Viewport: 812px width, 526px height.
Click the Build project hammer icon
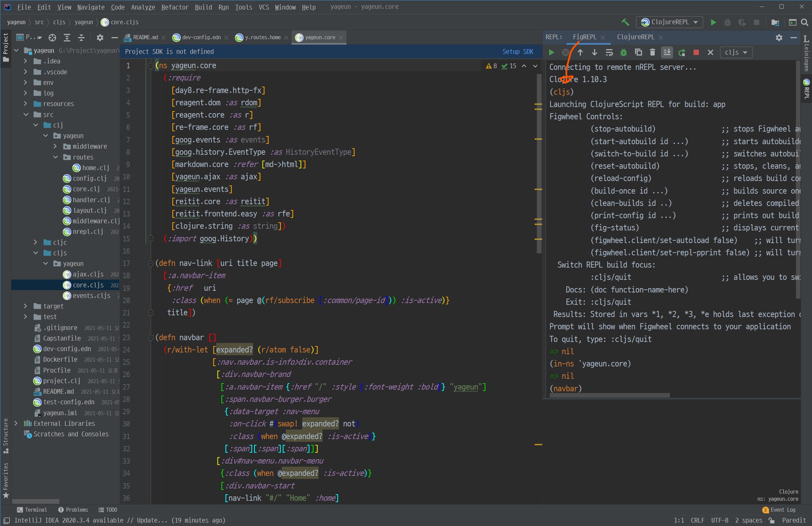point(625,22)
